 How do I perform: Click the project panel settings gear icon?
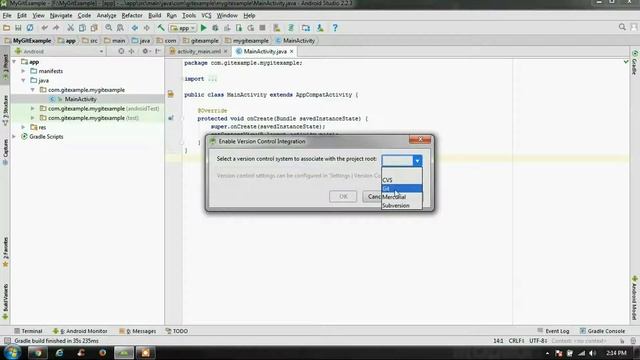pos(145,51)
